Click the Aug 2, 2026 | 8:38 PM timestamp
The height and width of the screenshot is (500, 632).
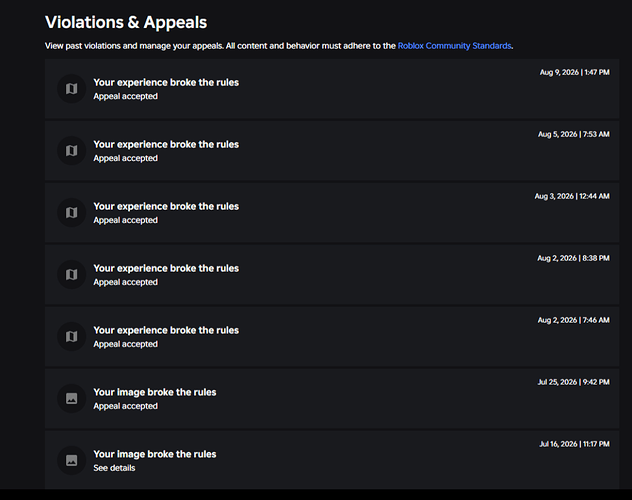pos(573,258)
